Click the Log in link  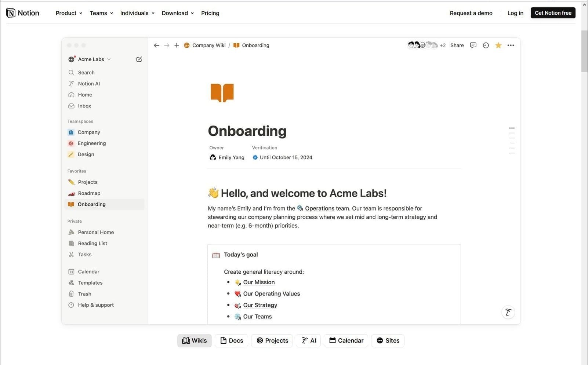pyautogui.click(x=515, y=13)
